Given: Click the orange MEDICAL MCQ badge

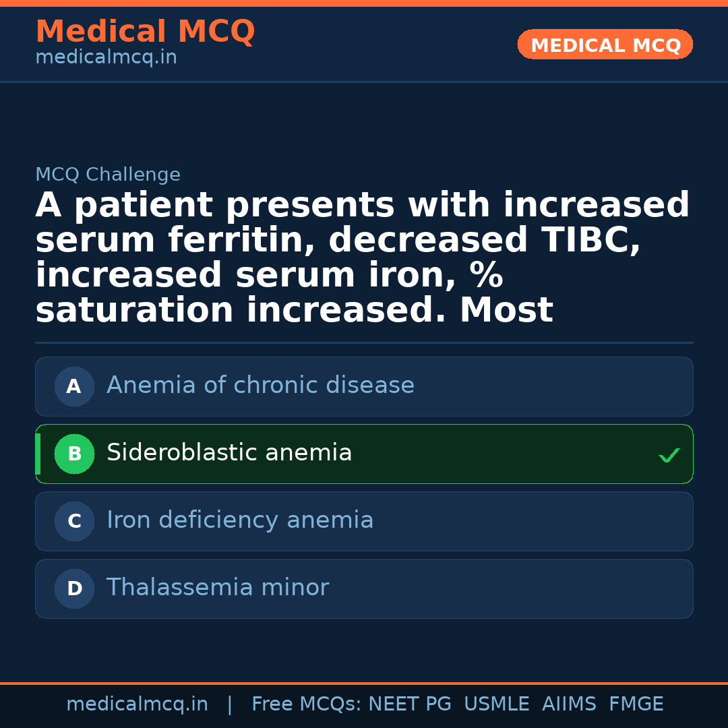Looking at the screenshot, I should tap(605, 45).
